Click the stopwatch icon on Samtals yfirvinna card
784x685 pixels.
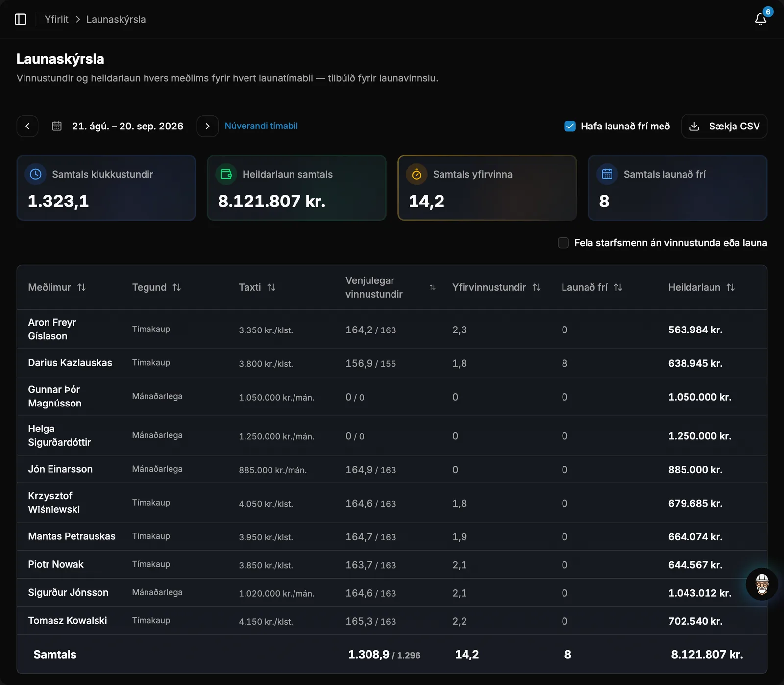click(416, 174)
